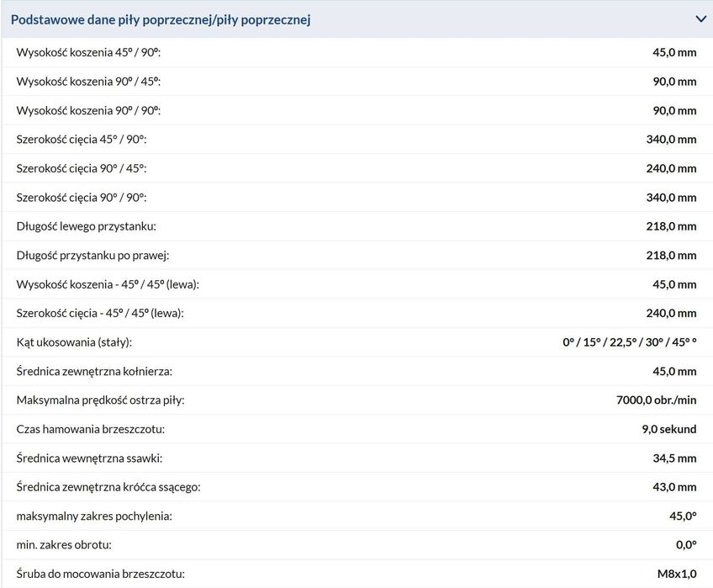Select the '43,0 mm' suction port diameter value
The height and width of the screenshot is (588, 713).
tap(674, 487)
